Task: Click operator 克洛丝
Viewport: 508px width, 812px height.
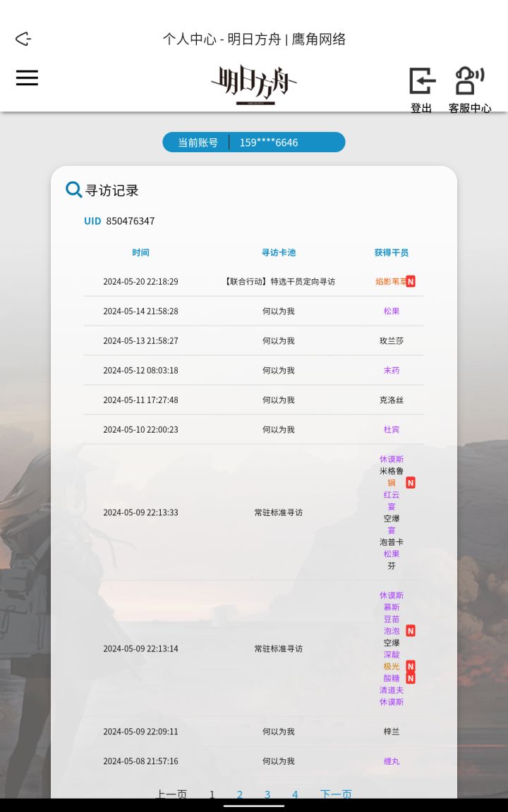Action: (x=392, y=400)
